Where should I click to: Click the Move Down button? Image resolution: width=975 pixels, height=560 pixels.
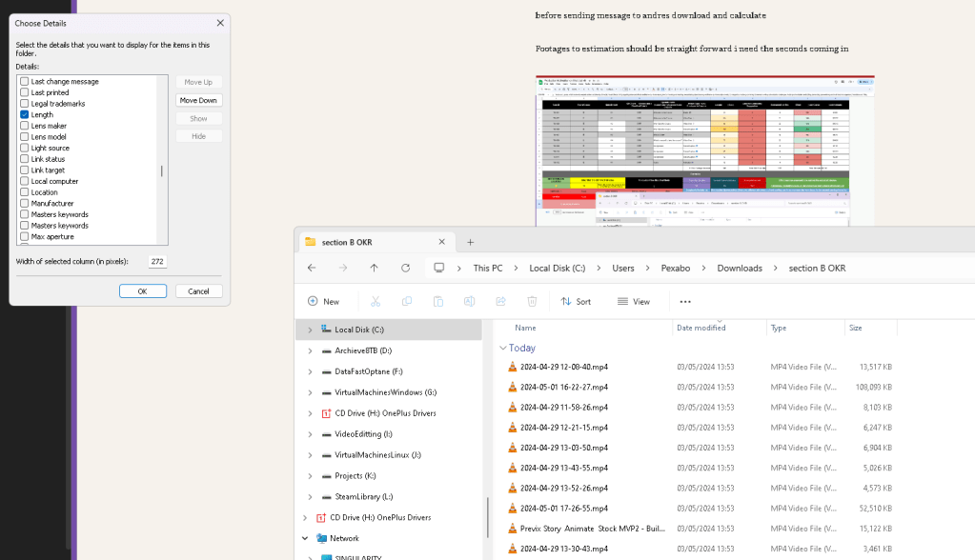click(198, 100)
